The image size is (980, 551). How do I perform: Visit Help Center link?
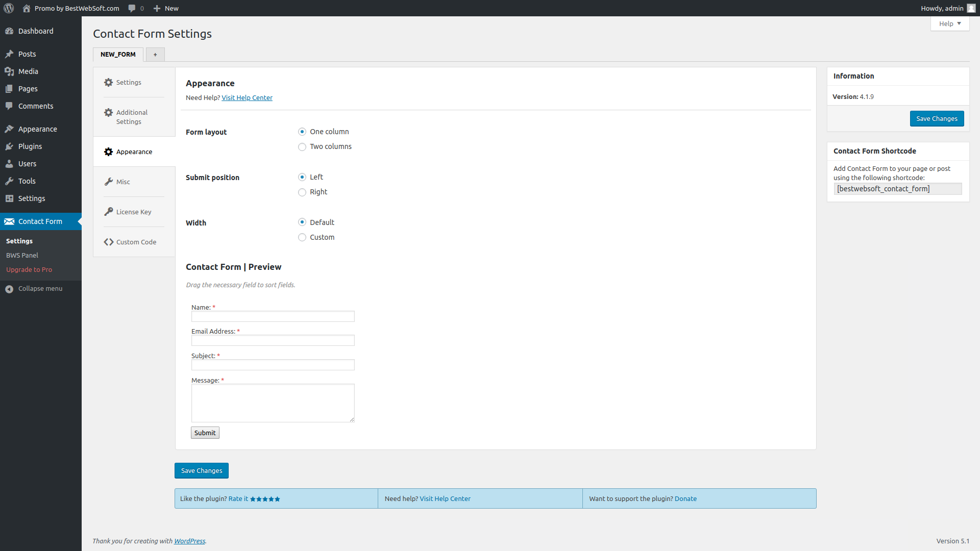pos(247,97)
